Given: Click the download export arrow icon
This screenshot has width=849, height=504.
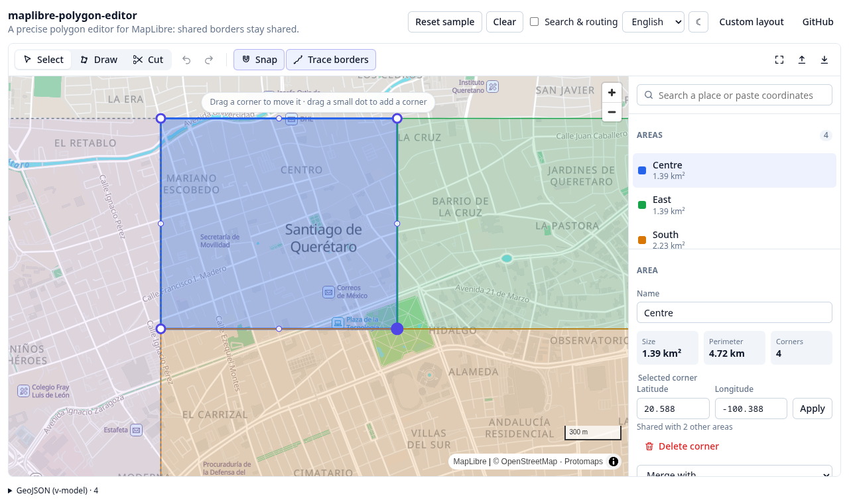Looking at the screenshot, I should coord(824,60).
